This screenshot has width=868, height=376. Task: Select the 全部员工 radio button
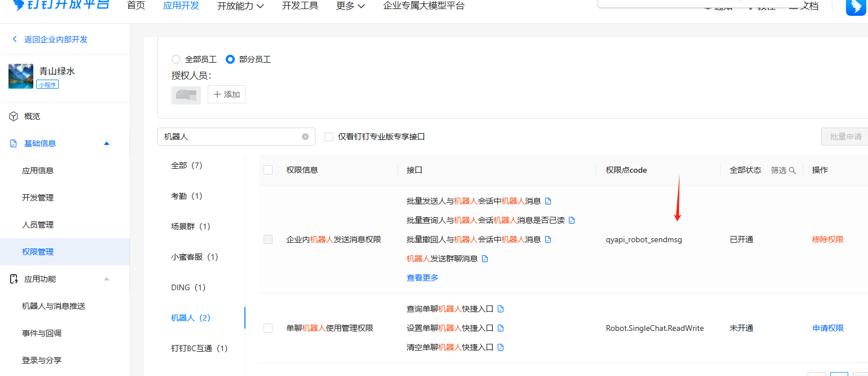pyautogui.click(x=176, y=59)
